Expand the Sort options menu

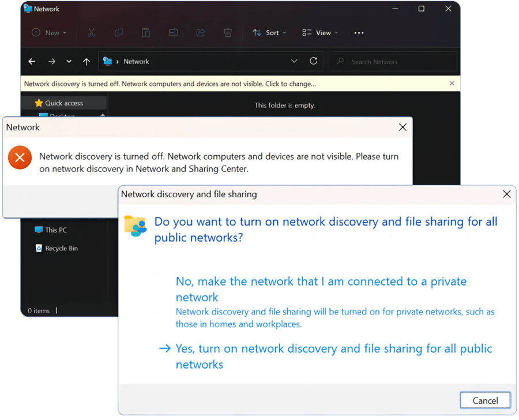click(x=269, y=33)
